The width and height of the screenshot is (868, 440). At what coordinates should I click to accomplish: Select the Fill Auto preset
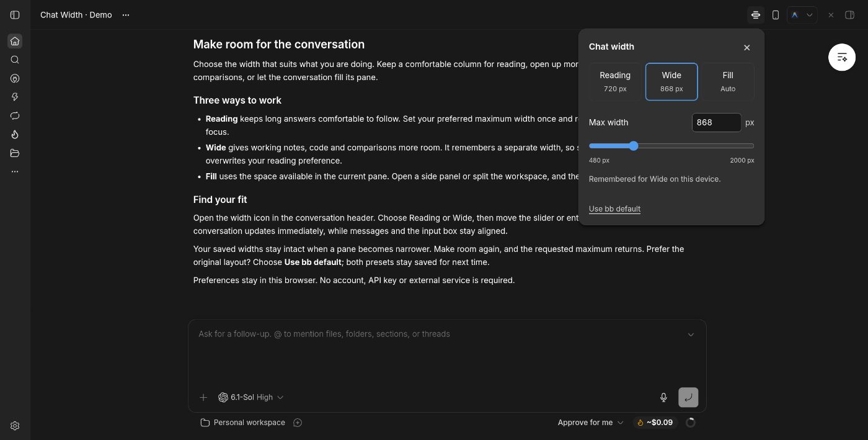click(x=728, y=81)
